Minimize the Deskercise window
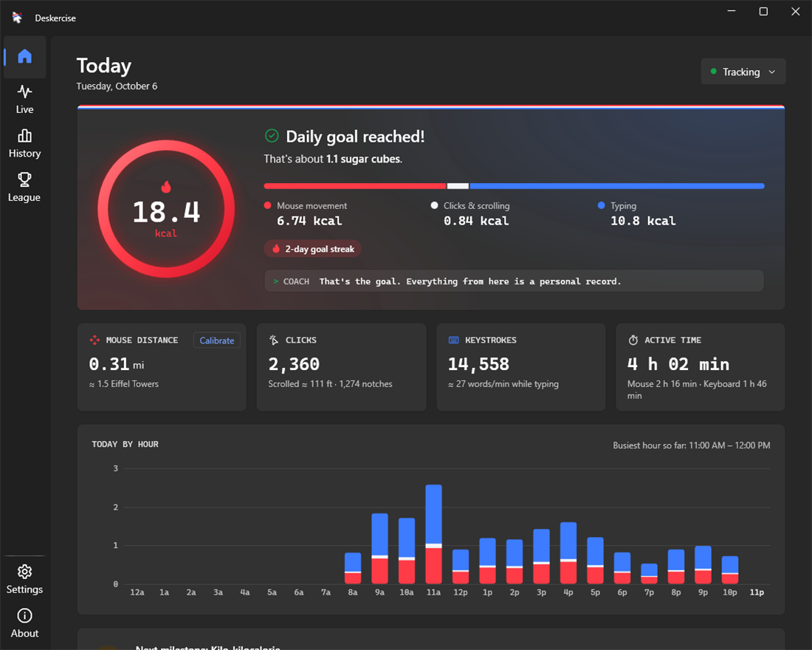This screenshot has width=812, height=650. pos(732,11)
